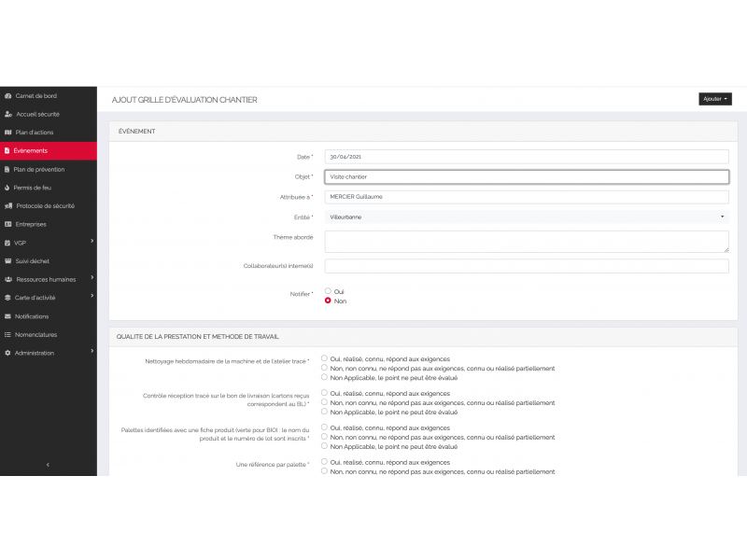This screenshot has width=747, height=560.
Task: Expand the Administration submenu arrow
Action: point(92,352)
